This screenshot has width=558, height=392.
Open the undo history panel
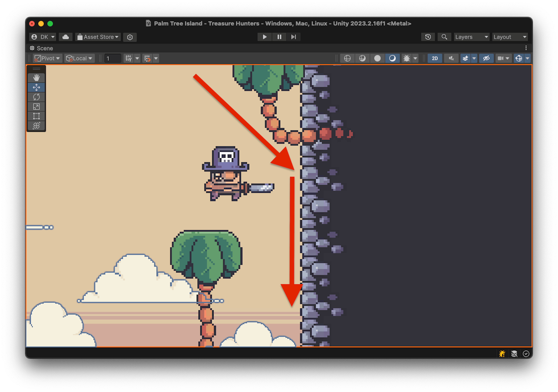tap(428, 37)
